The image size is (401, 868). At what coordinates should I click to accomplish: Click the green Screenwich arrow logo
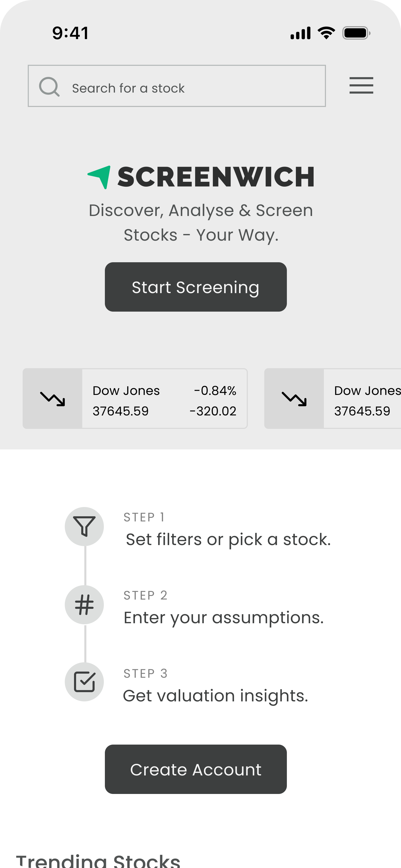coord(100,177)
